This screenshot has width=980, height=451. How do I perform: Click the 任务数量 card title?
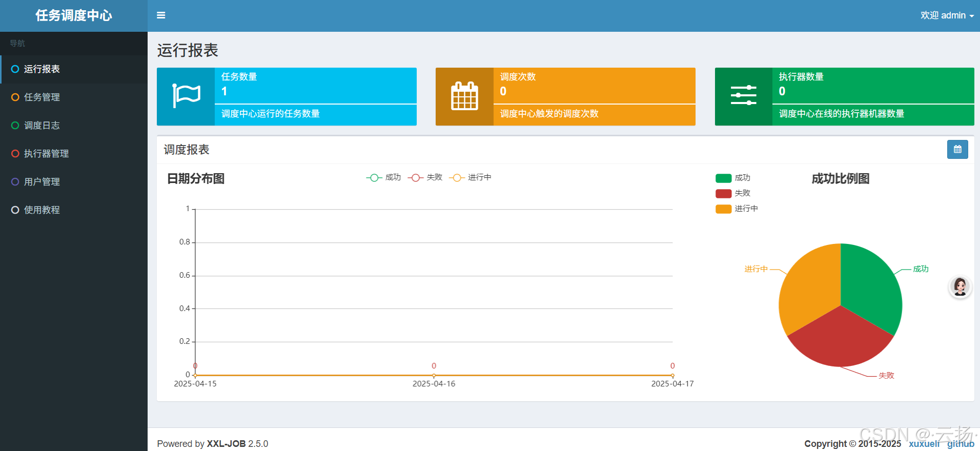(x=239, y=77)
